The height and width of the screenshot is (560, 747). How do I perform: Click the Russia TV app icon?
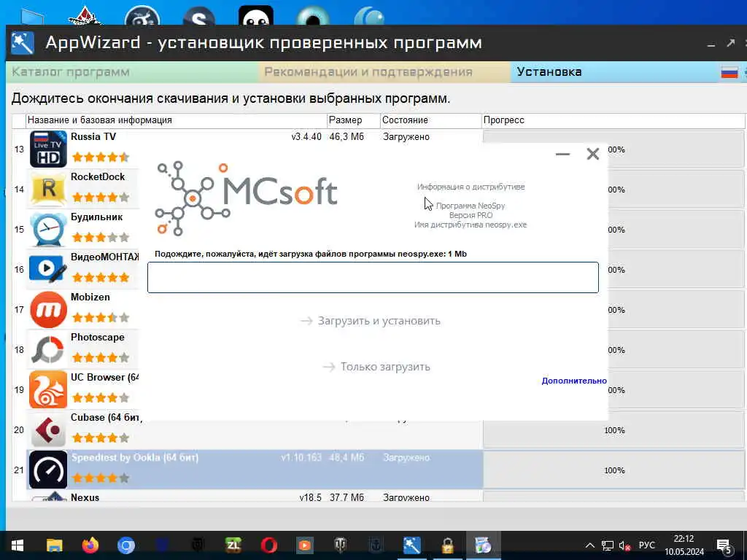coord(48,149)
